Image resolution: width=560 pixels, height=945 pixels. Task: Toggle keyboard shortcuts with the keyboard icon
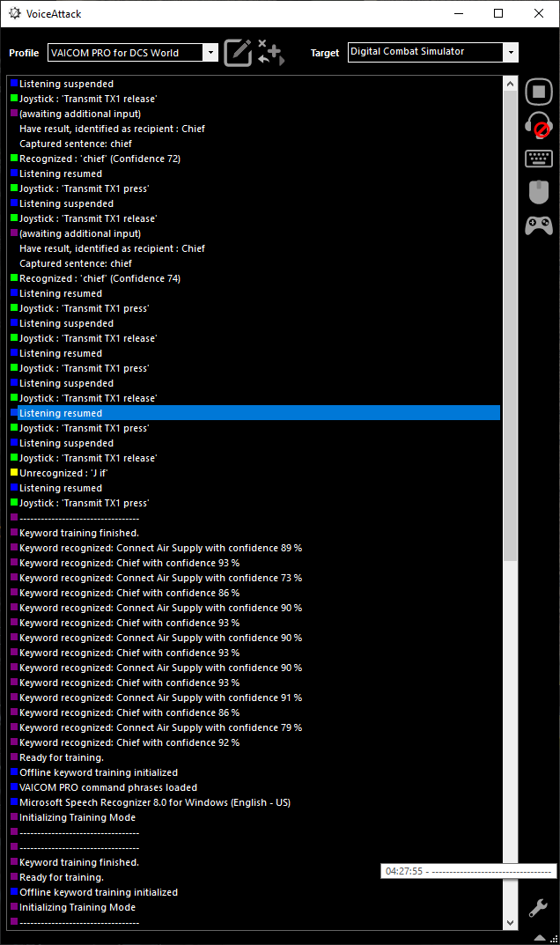pos(538,159)
